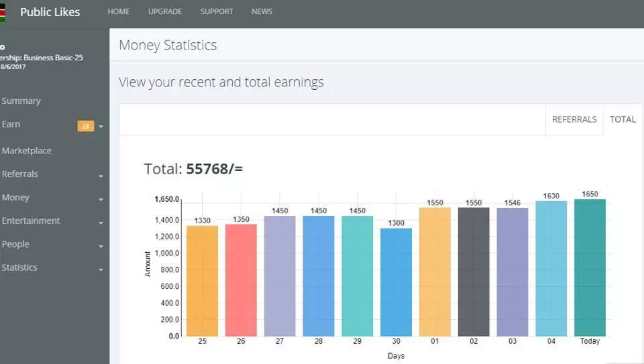The image size is (644, 364).
Task: Open the Referrals sidebar item
Action: [x=19, y=174]
